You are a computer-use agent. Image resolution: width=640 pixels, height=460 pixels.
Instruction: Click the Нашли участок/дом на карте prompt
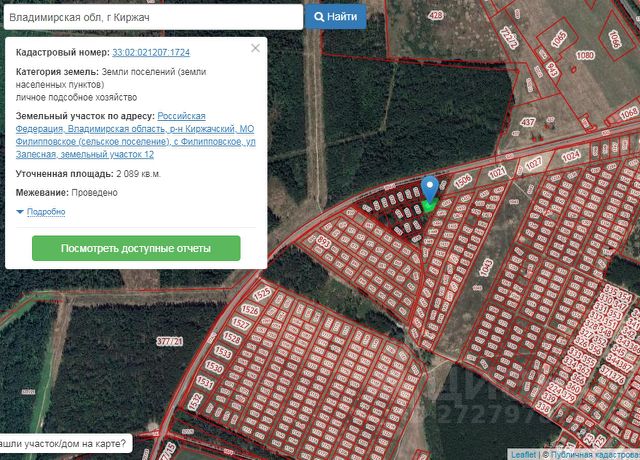(x=63, y=443)
